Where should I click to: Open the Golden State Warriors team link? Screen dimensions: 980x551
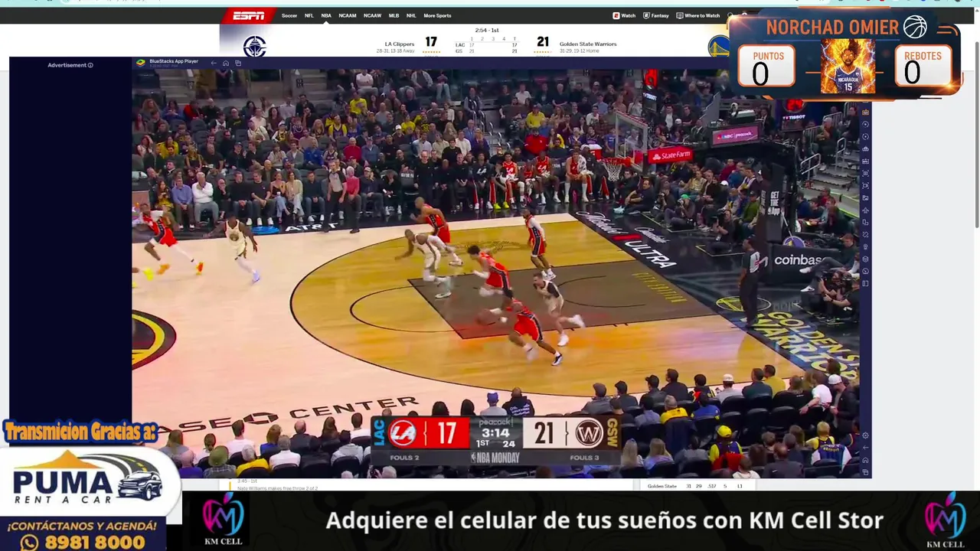(588, 44)
